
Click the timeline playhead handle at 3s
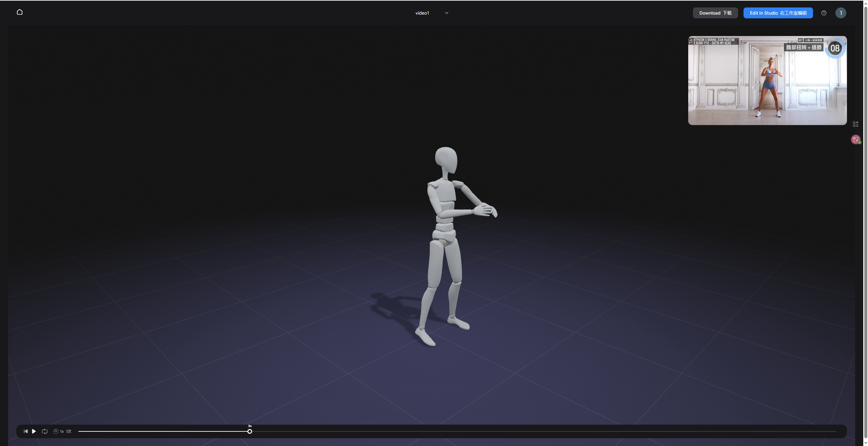[x=250, y=431]
